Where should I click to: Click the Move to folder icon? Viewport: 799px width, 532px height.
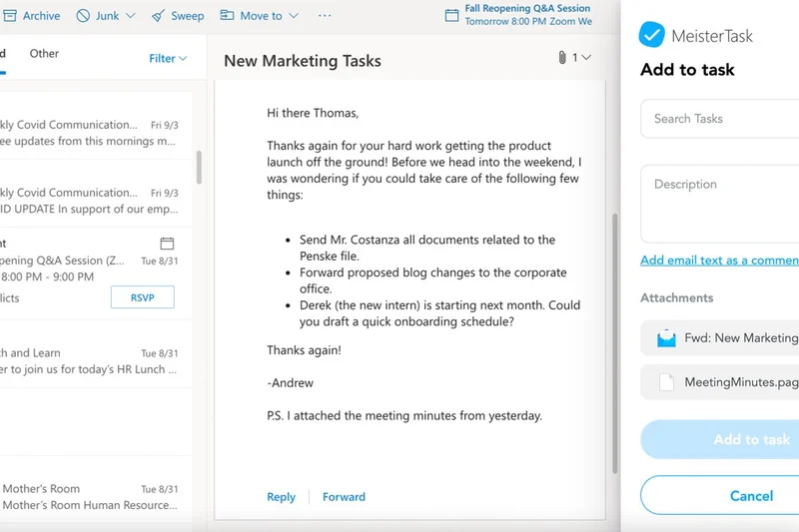228,16
